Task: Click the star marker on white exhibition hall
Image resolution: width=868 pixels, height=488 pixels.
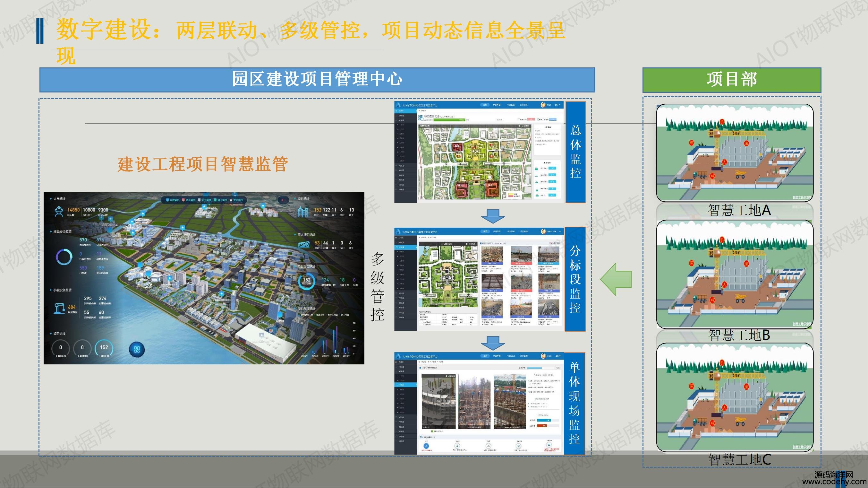Action: (x=261, y=335)
